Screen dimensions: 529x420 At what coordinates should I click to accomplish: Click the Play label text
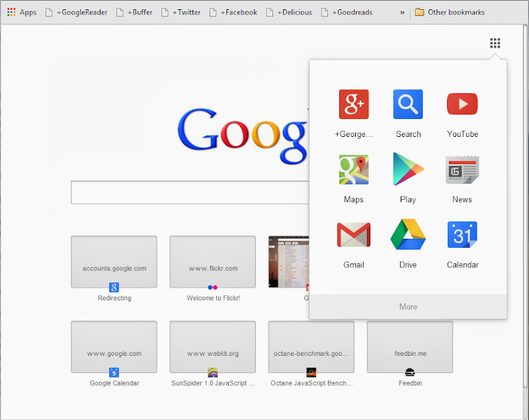pos(408,200)
